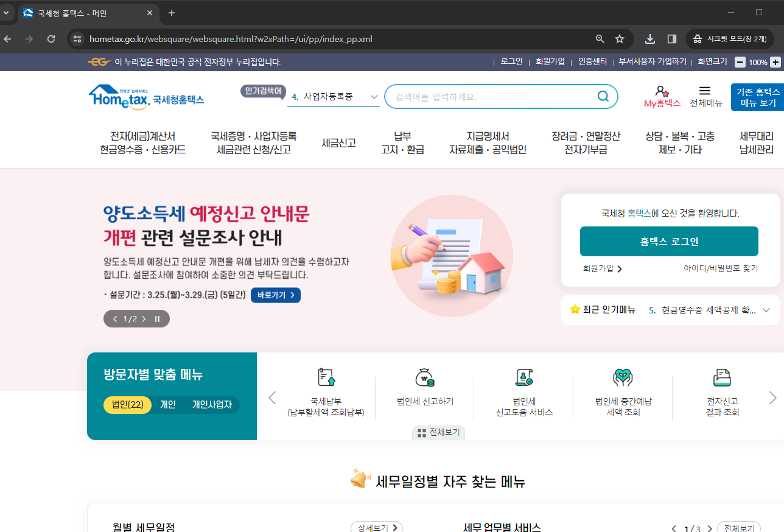Image resolution: width=784 pixels, height=532 pixels.
Task: Increase 화면크기 with the plus control
Action: click(774, 61)
